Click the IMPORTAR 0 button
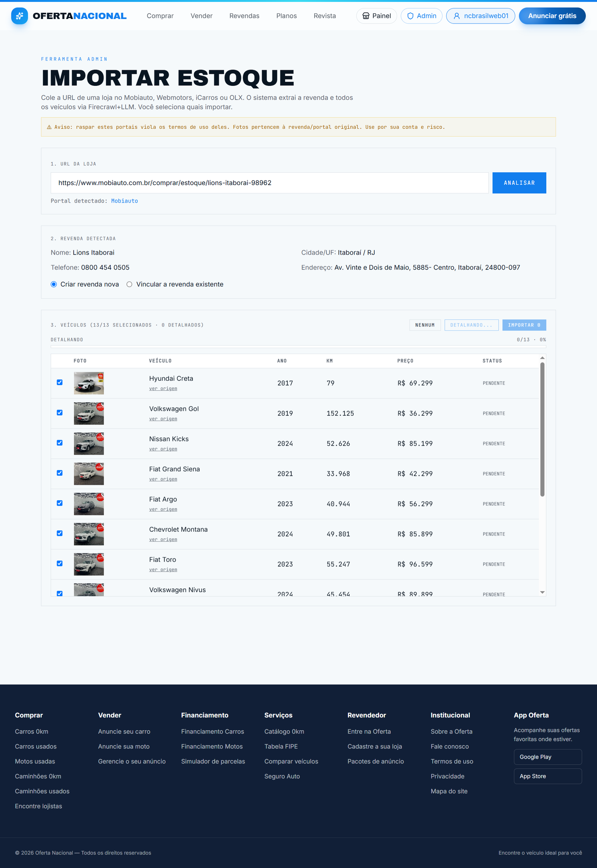This screenshot has height=868, width=597. 524,325
